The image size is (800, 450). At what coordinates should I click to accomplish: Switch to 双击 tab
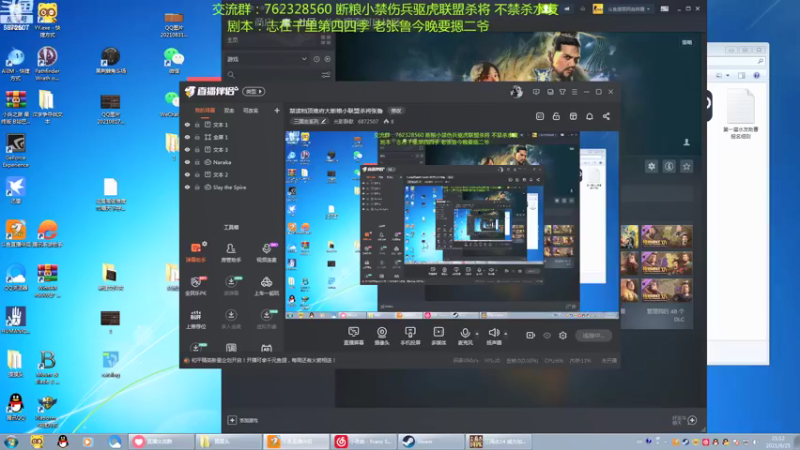[x=229, y=110]
